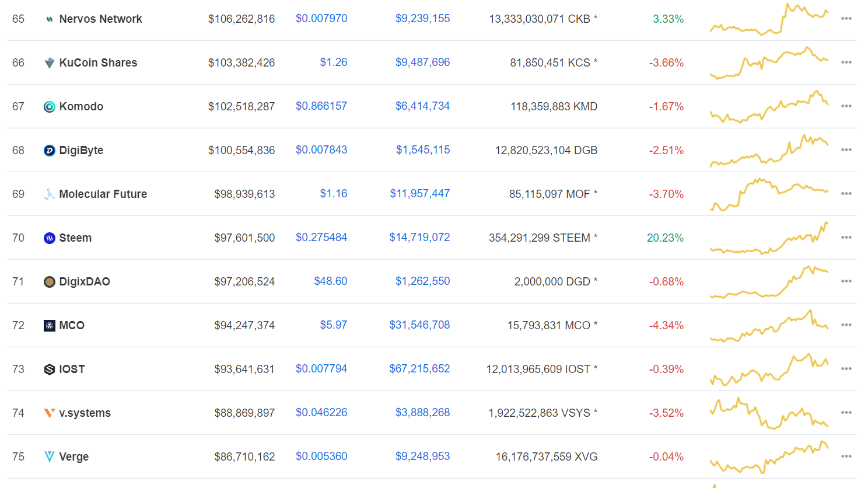Open more options for DigiByte row
868x488 pixels.
[x=846, y=150]
